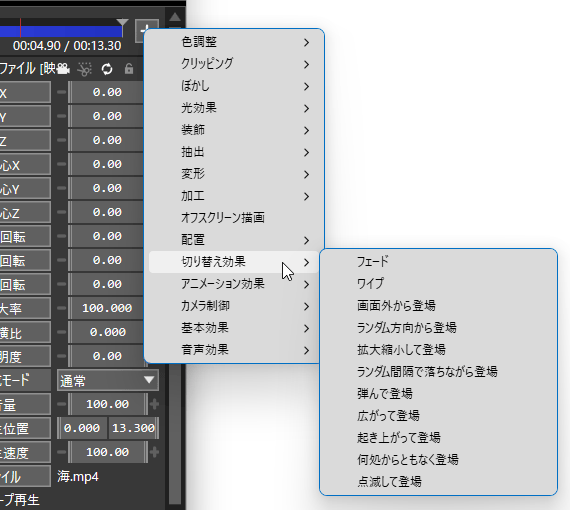This screenshot has width=570, height=510.
Task: Select 拡大縮小して登場 effect
Action: coord(438,350)
